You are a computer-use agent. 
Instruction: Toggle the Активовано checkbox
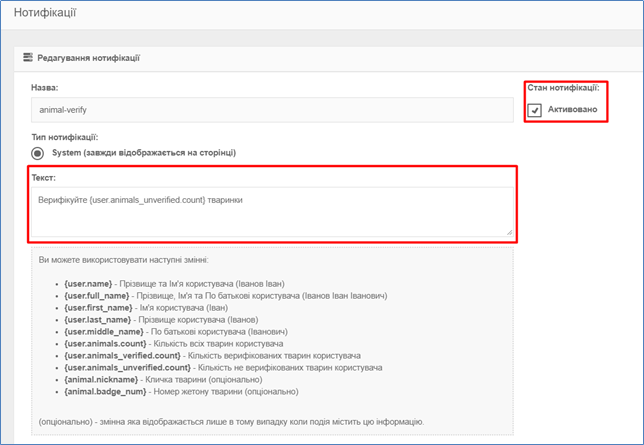[535, 110]
